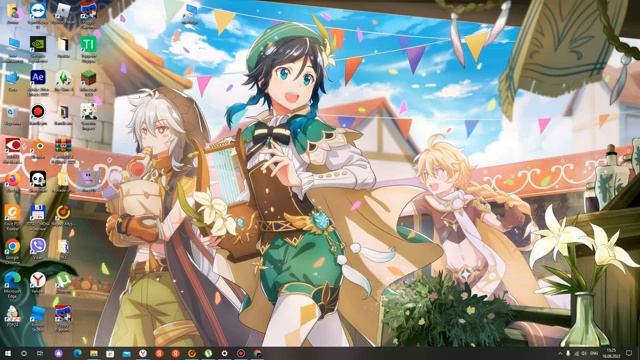Open Adobe After Effects shortcut
Viewport: 640px width, 360px height.
[38, 78]
